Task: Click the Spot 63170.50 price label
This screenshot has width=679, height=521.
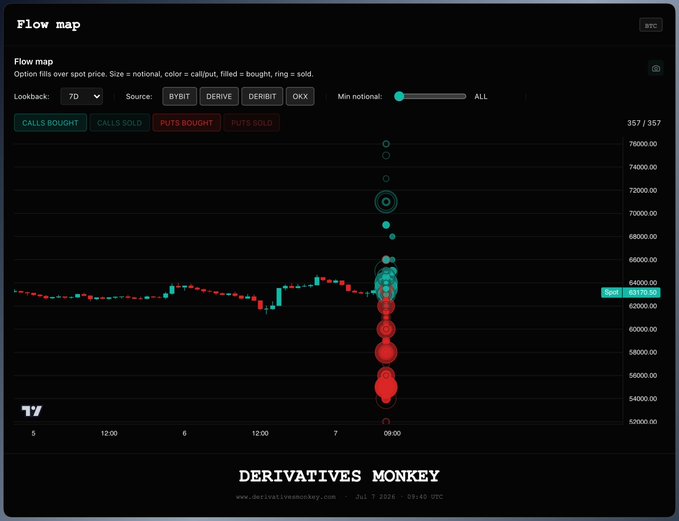Action: pyautogui.click(x=631, y=292)
